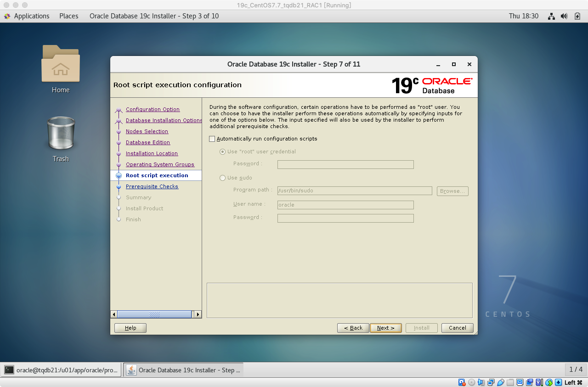The image size is (588, 387).
Task: Click the step list scroll left arrow
Action: tap(114, 314)
